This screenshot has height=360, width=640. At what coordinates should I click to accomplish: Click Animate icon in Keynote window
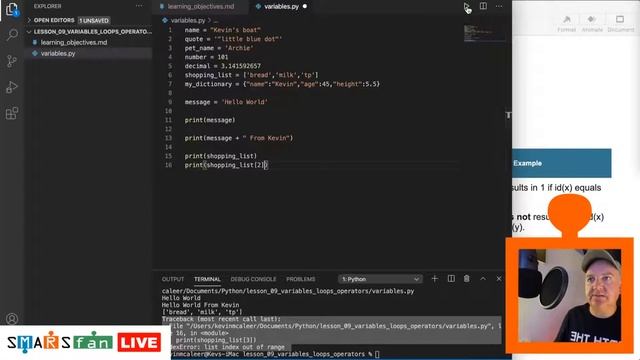click(592, 24)
